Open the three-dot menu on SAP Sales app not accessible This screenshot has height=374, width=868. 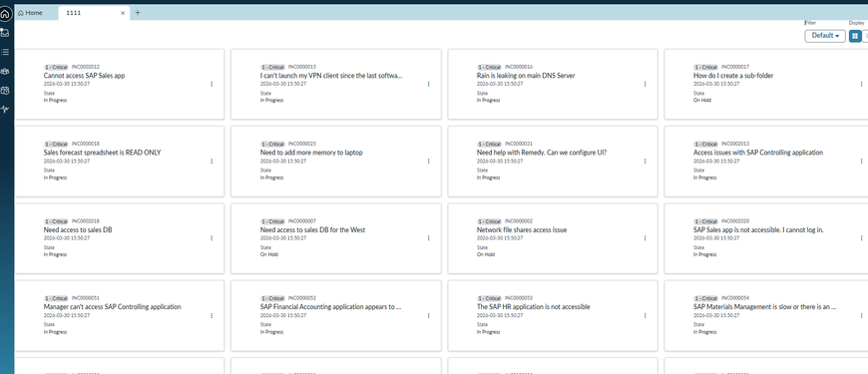click(x=861, y=238)
